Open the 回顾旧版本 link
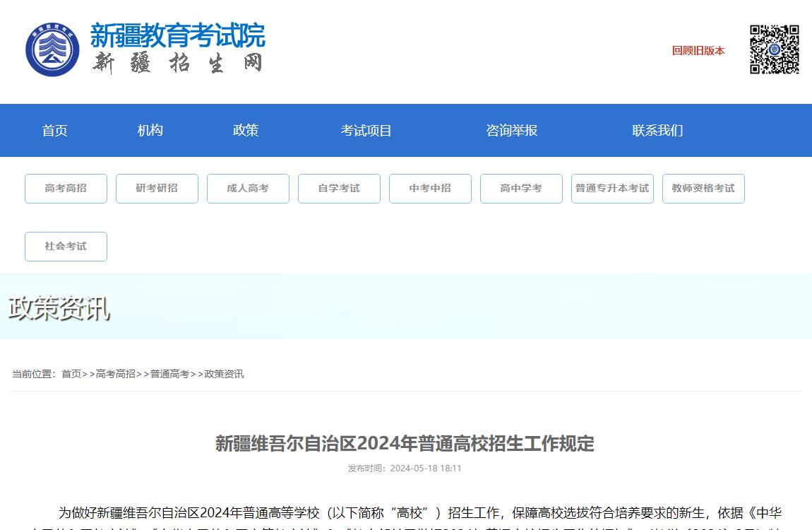Screen dimensions: 812x530 [x=698, y=51]
